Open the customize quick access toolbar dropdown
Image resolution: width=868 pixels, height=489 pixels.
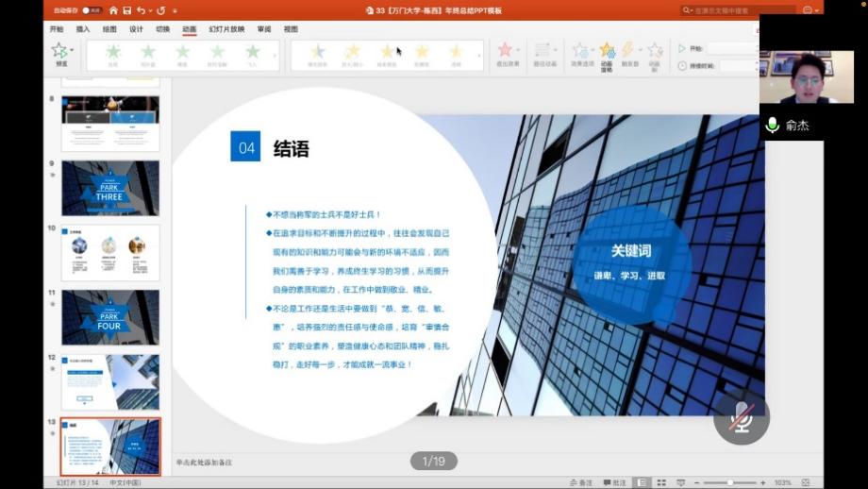(175, 10)
